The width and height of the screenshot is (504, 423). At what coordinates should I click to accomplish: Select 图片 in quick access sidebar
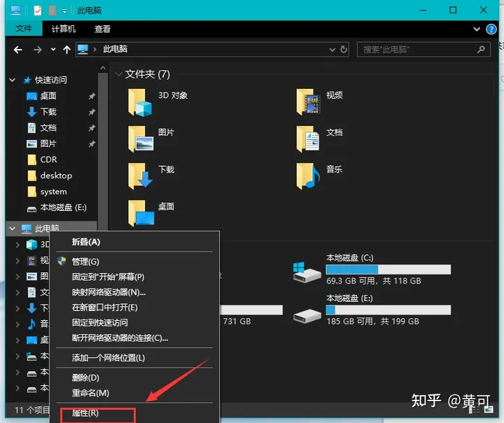[48, 144]
